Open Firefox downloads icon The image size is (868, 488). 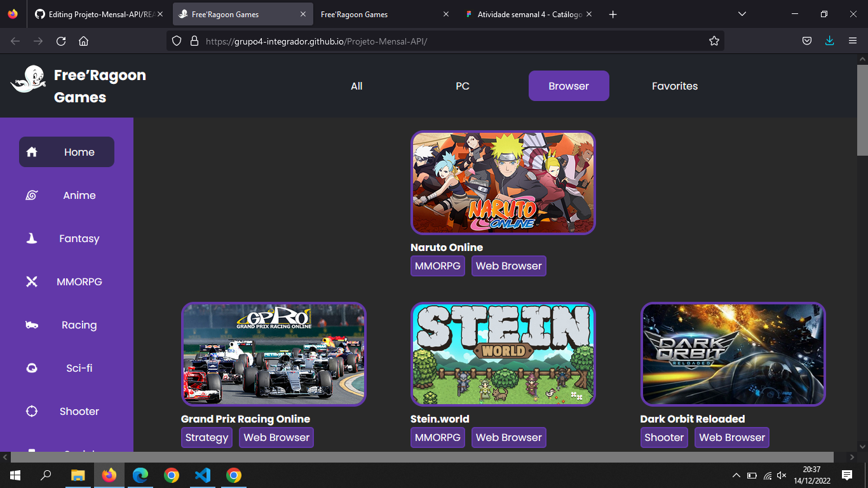coord(829,40)
